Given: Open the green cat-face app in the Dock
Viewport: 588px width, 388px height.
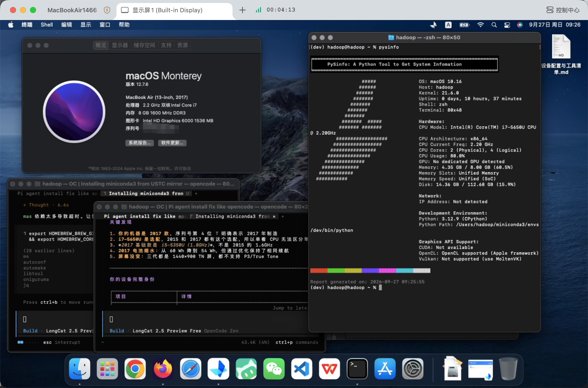Looking at the screenshot, I should pyautogui.click(x=246, y=369).
